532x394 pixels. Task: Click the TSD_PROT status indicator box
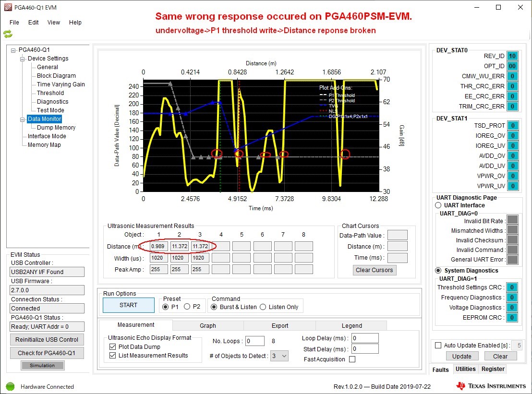click(513, 125)
